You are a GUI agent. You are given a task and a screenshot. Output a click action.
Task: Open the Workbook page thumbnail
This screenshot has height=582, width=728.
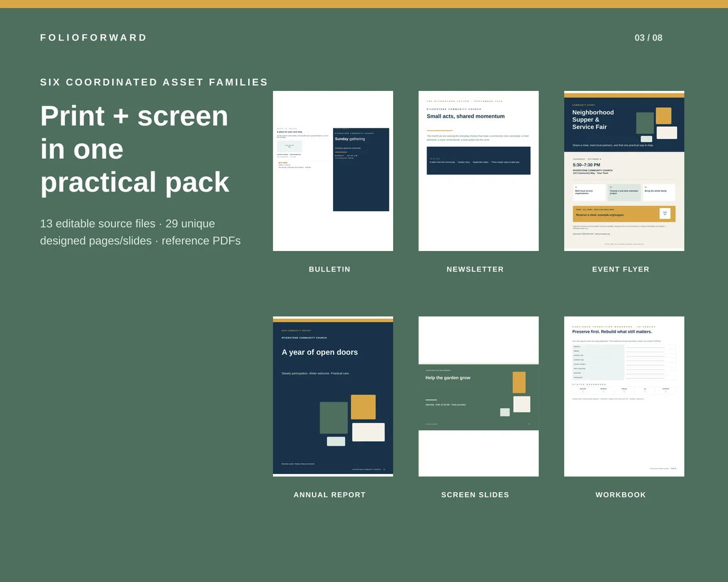tap(624, 396)
